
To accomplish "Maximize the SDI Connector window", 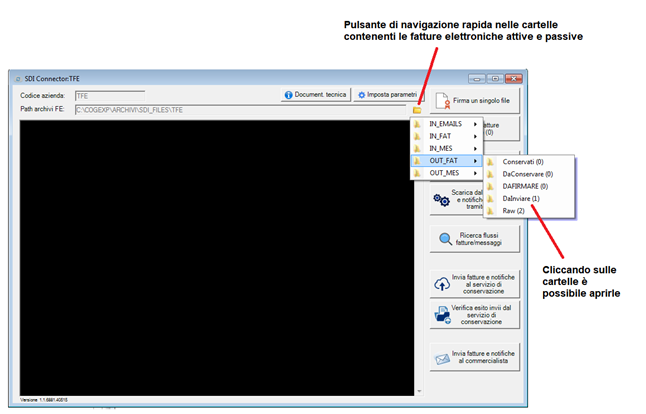I will tap(495, 79).
